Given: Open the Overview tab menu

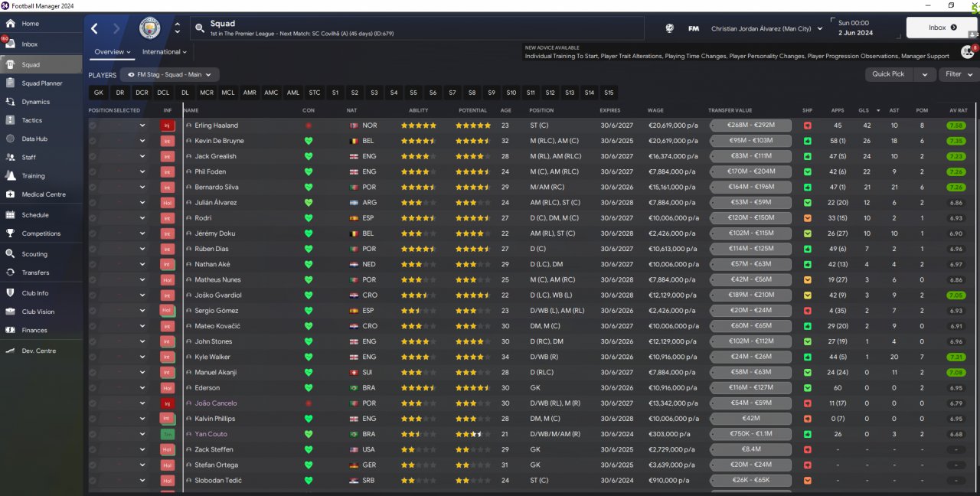Looking at the screenshot, I should tap(113, 52).
